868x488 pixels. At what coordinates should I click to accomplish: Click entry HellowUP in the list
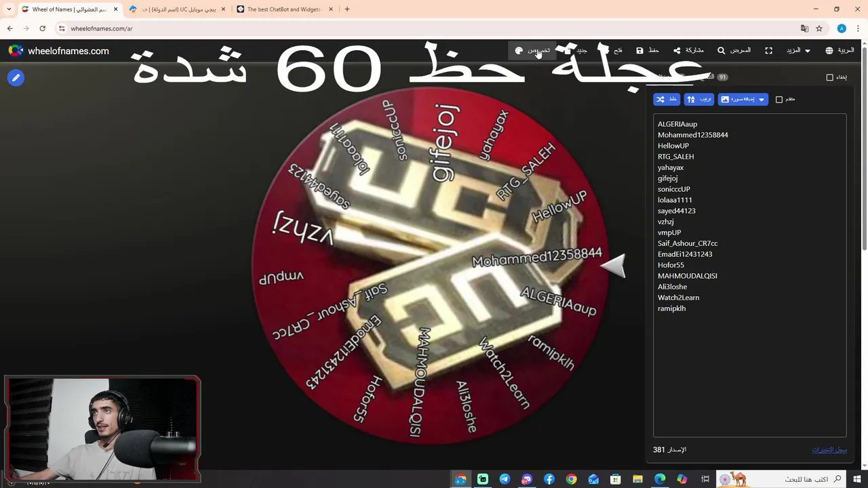(673, 146)
